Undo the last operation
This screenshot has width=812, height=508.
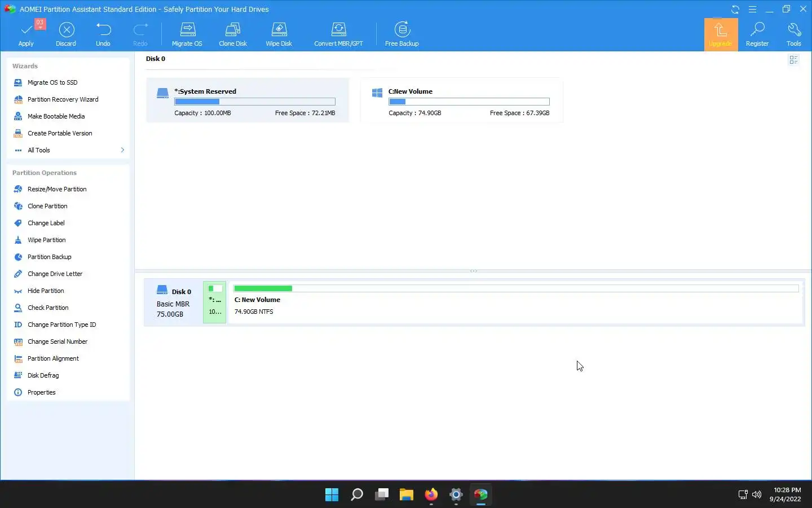point(103,34)
